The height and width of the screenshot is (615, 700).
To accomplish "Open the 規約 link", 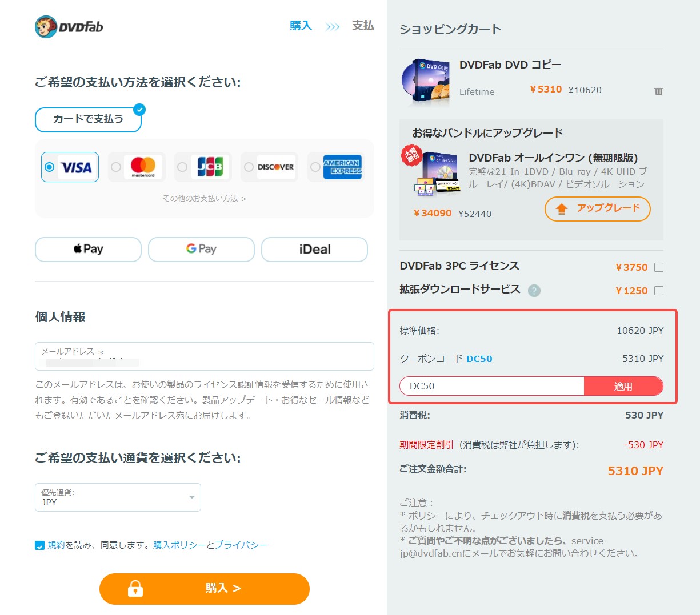I will coord(57,545).
